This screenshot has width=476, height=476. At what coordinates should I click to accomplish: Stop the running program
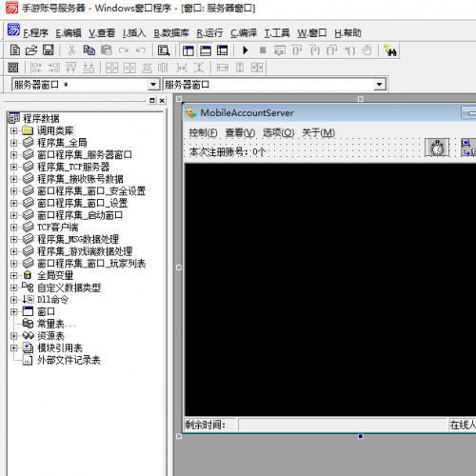[263, 50]
